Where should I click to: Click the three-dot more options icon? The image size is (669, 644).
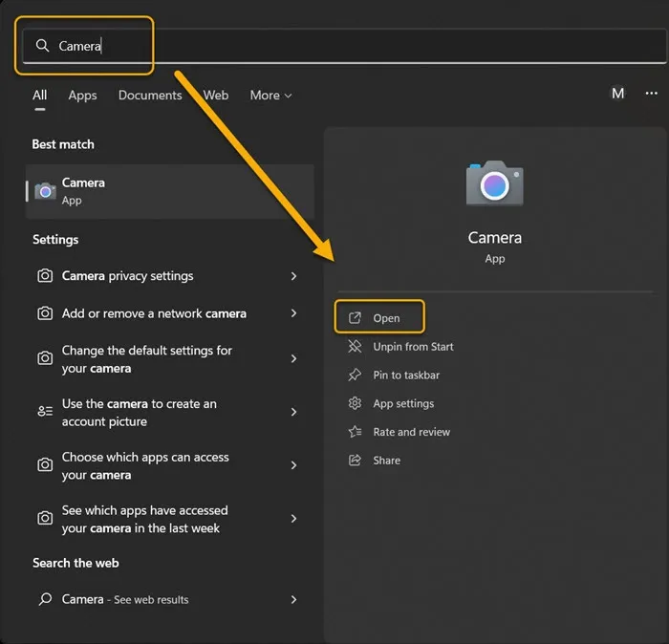click(651, 94)
